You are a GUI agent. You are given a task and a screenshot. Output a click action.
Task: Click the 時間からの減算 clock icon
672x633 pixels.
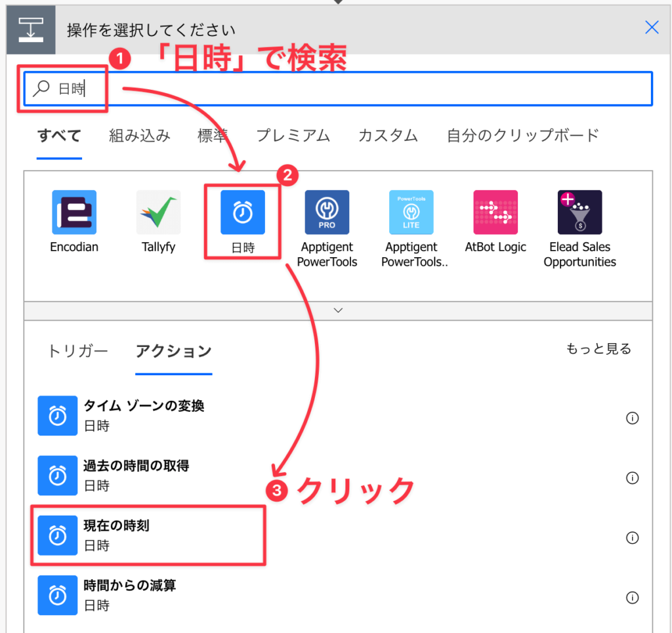[x=58, y=596]
